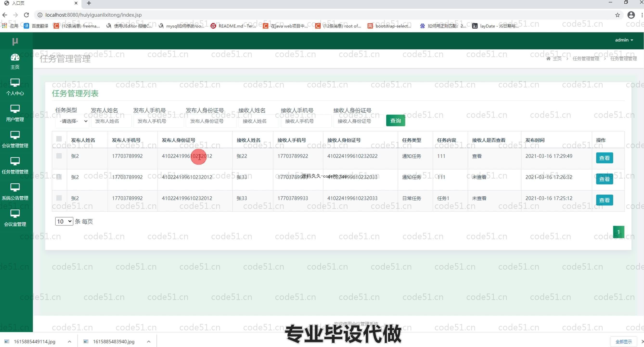
Task: Open mysql如何修改root bookmark
Action: (182, 26)
